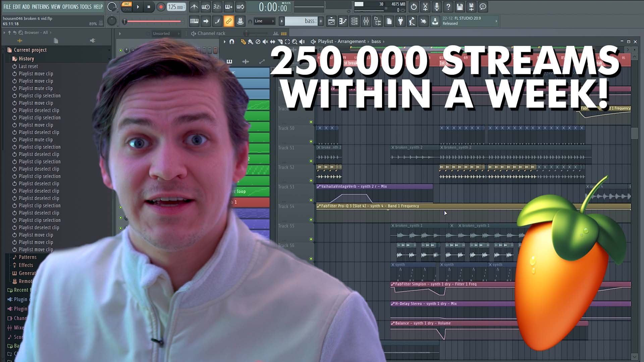Toggle the link (multilink) button
Viewport: 644px width, 362px height.
pyautogui.click(x=228, y=21)
